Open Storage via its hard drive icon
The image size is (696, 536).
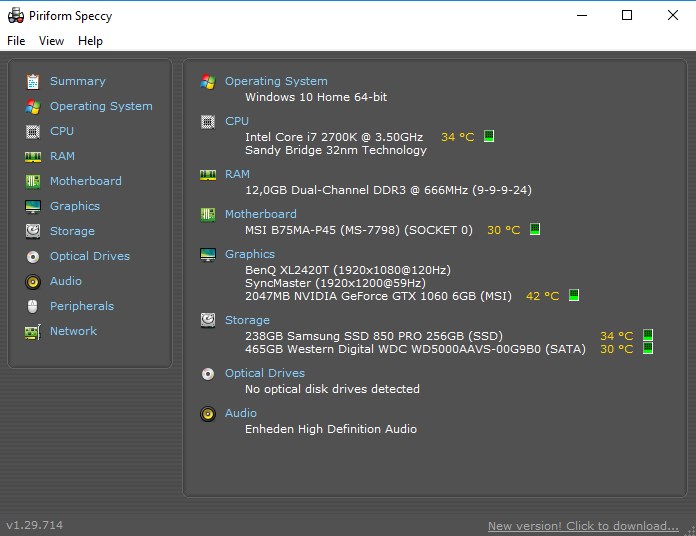tap(33, 231)
